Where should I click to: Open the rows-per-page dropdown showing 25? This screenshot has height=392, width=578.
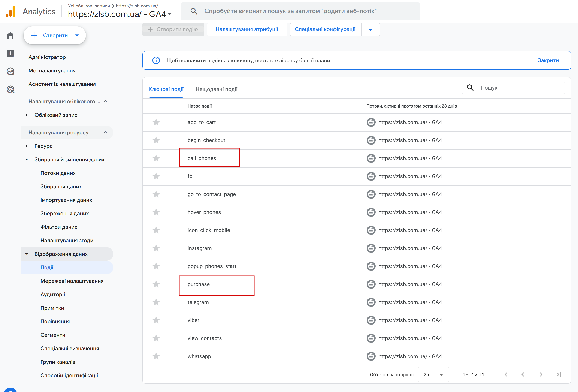click(433, 374)
